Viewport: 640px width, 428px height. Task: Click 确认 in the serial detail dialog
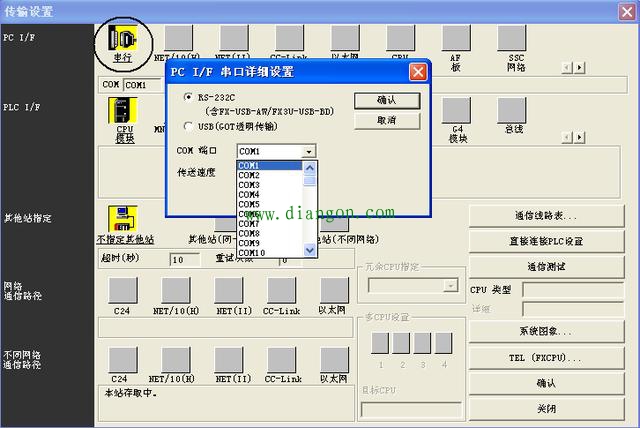point(387,100)
